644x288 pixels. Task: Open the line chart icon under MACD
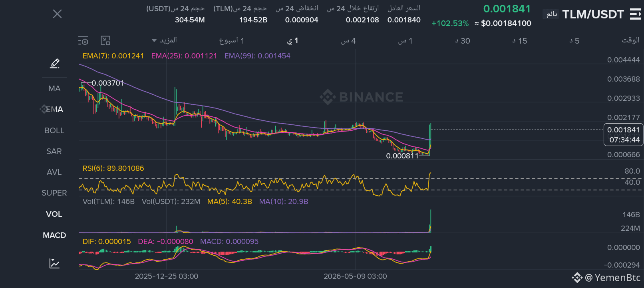point(55,263)
